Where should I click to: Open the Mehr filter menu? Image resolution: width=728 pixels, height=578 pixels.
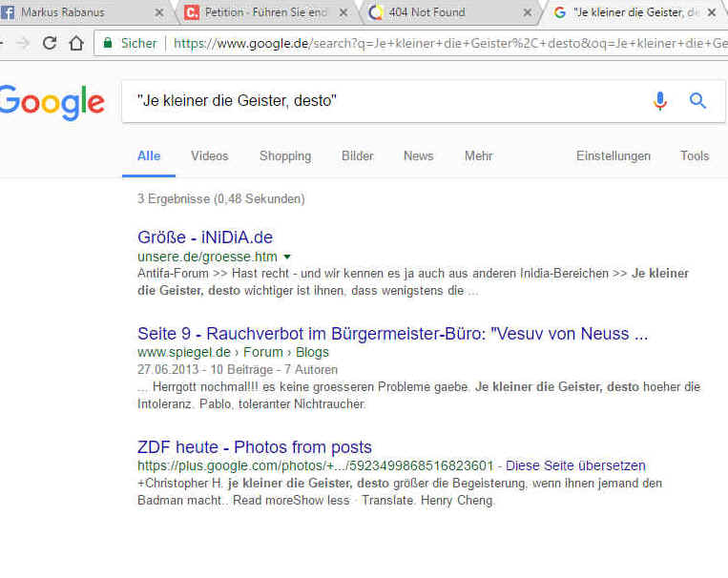478,156
